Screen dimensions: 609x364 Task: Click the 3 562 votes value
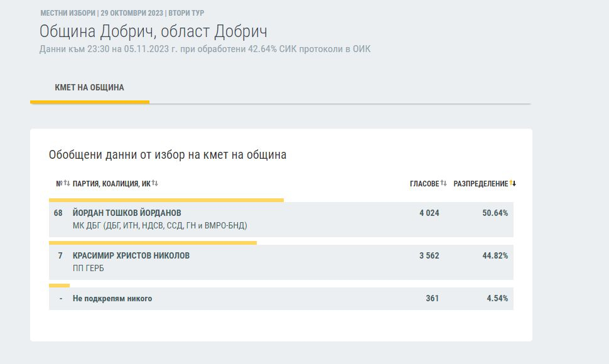[x=429, y=255]
